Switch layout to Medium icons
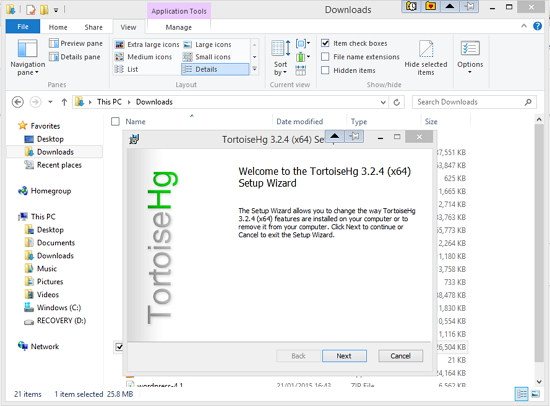 143,57
